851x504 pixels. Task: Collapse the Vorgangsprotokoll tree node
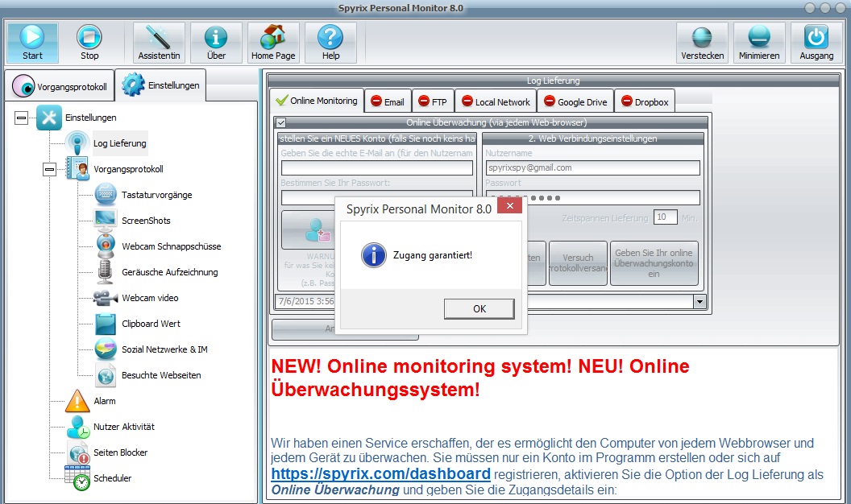49,170
